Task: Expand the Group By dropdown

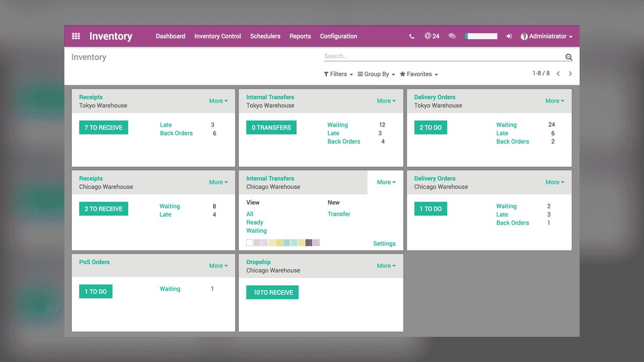Action: [x=376, y=74]
